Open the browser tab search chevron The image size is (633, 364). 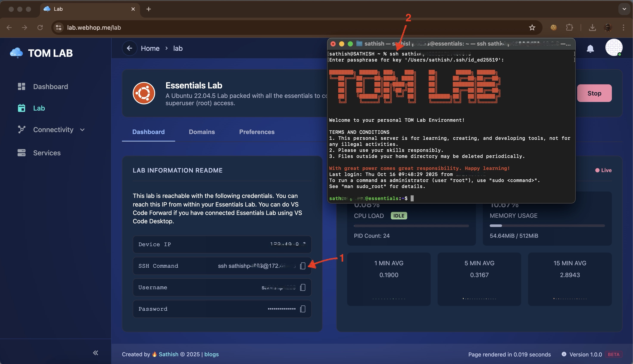[x=624, y=9]
